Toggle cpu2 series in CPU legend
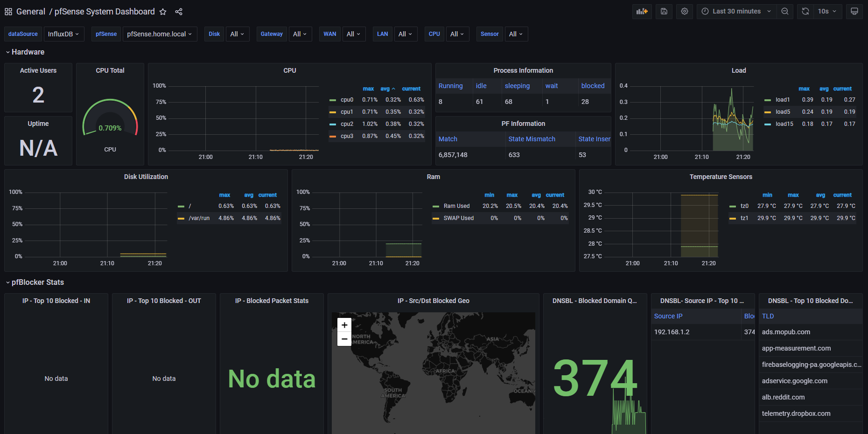Screen dimensions: 868x434 pos(347,124)
